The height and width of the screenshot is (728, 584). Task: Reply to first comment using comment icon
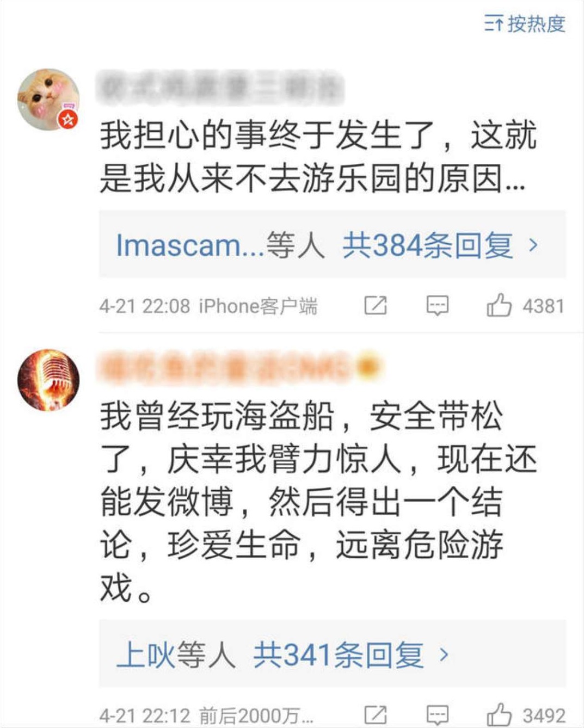click(x=437, y=306)
